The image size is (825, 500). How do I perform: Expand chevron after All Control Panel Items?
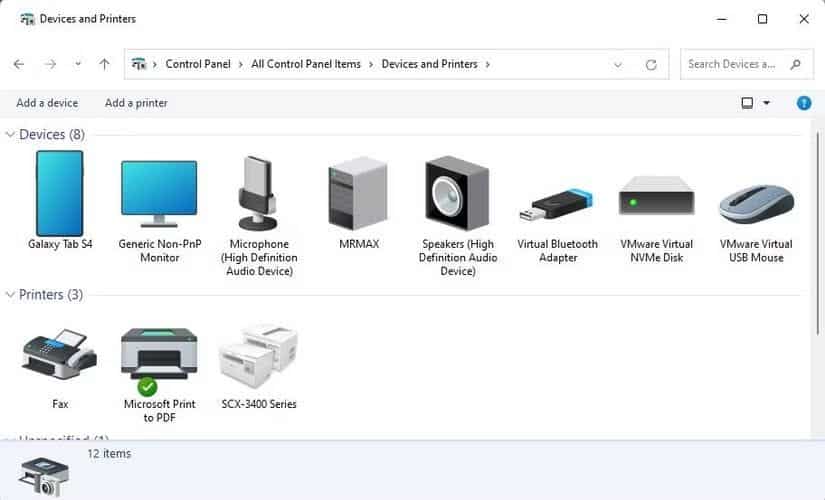371,64
